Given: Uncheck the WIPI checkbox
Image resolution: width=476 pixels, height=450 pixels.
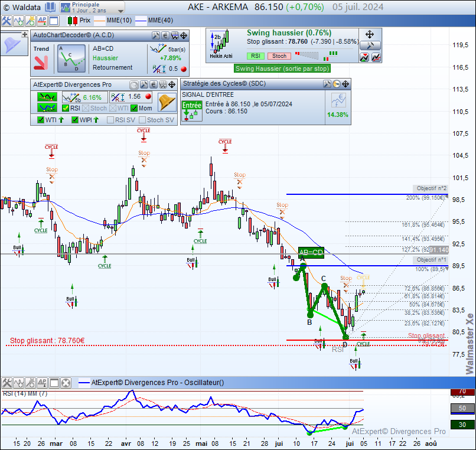Looking at the screenshot, I should [x=75, y=120].
